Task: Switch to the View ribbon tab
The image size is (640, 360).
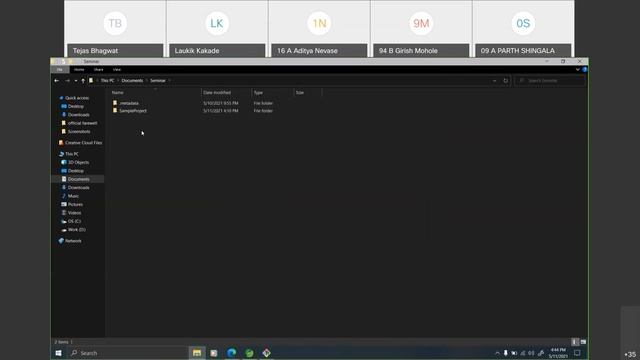Action: [x=117, y=70]
